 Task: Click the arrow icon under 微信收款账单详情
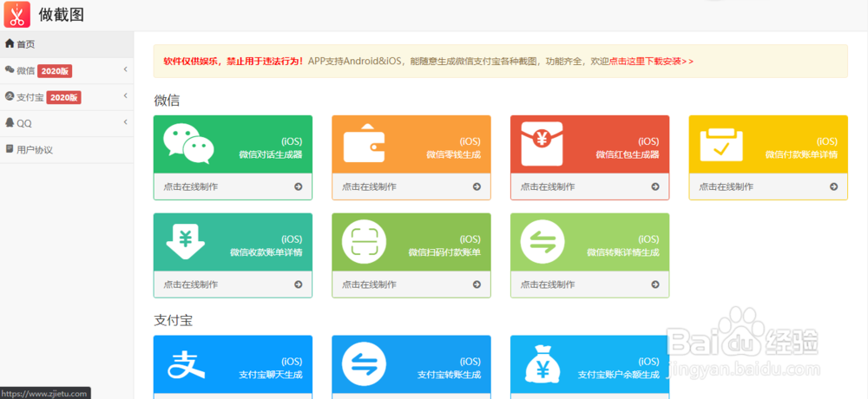299,285
